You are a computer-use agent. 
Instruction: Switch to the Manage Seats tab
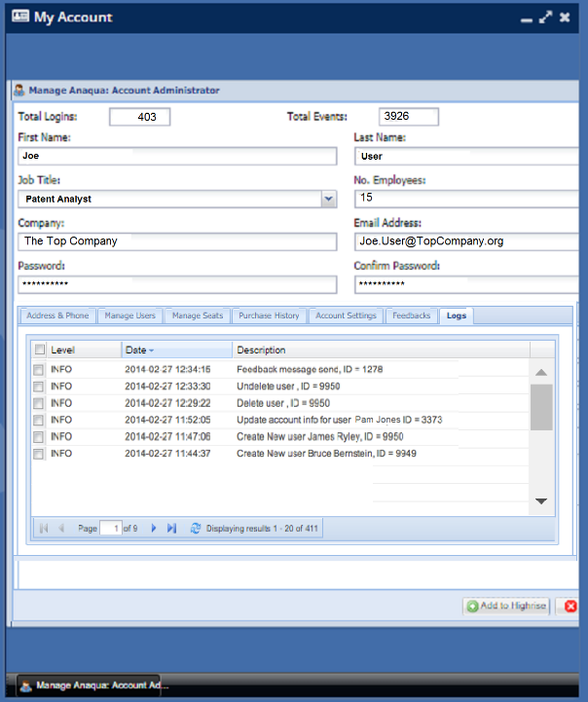pos(198,315)
